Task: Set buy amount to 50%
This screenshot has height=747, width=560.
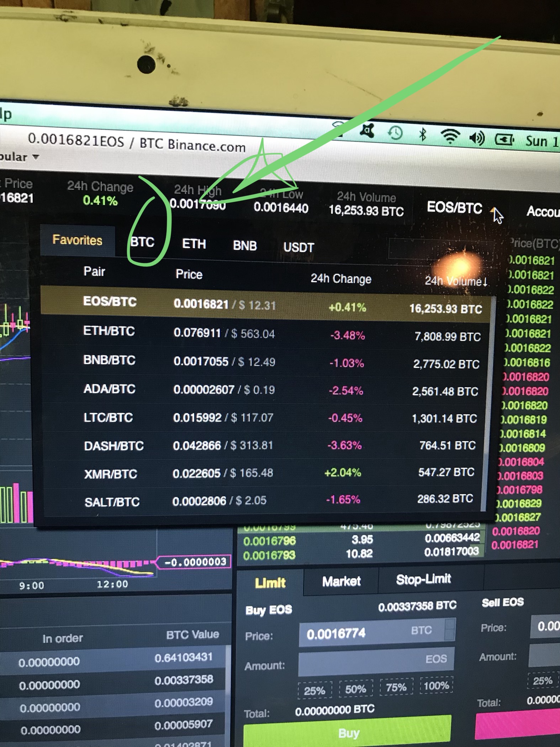Action: point(355,689)
